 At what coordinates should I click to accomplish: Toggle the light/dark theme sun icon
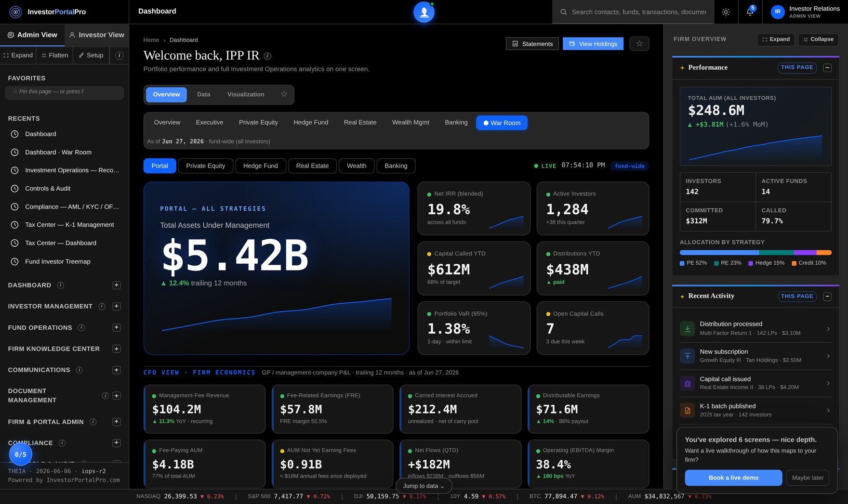tap(726, 12)
